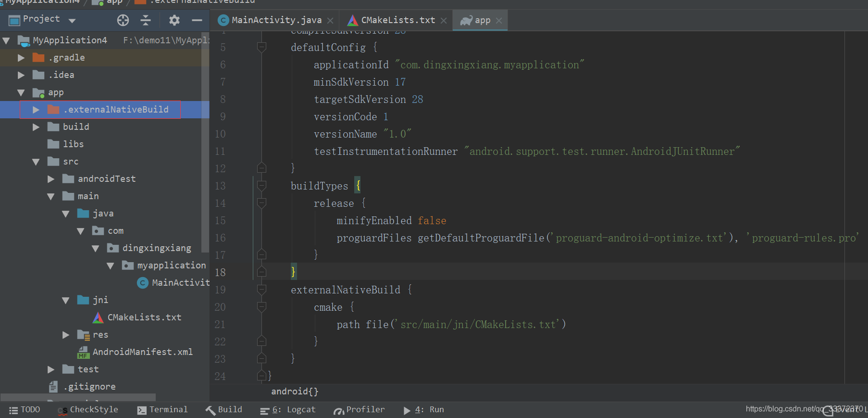This screenshot has height=418, width=868.
Task: Open the Project view dropdown
Action: [x=72, y=21]
